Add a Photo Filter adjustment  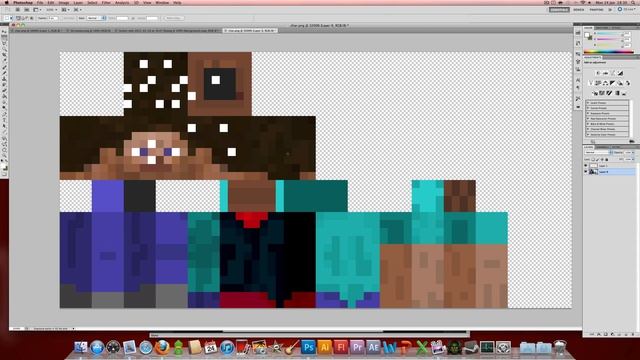(x=620, y=82)
